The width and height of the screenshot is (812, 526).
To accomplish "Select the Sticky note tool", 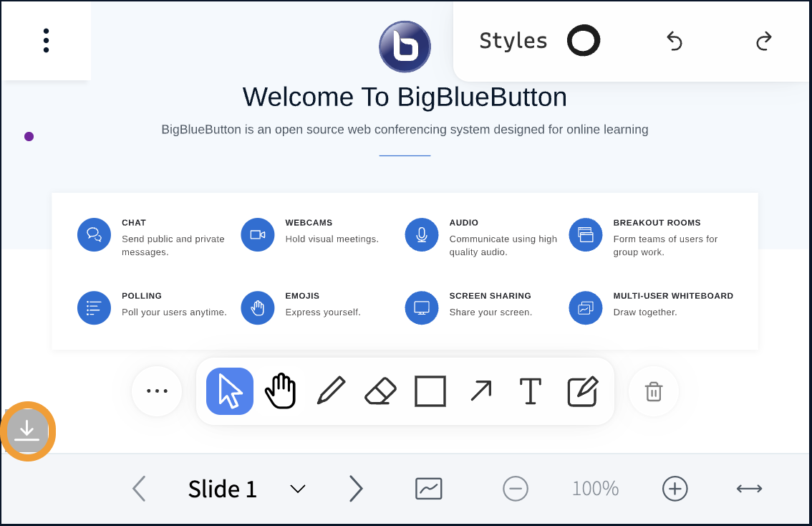I will (582, 391).
